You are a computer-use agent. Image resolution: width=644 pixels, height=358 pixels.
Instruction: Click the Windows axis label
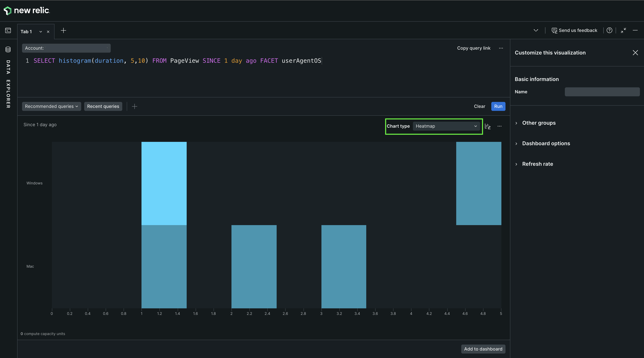(x=35, y=183)
